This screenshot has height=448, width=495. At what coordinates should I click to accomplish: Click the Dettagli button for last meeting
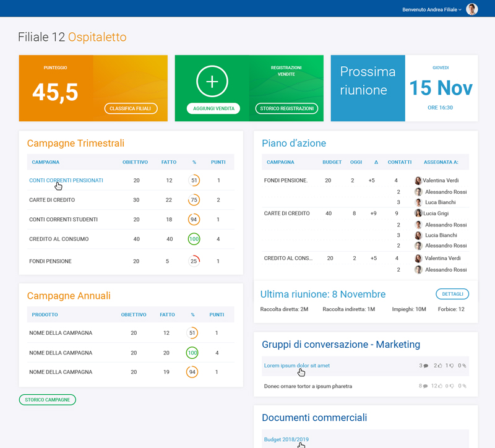pyautogui.click(x=452, y=294)
